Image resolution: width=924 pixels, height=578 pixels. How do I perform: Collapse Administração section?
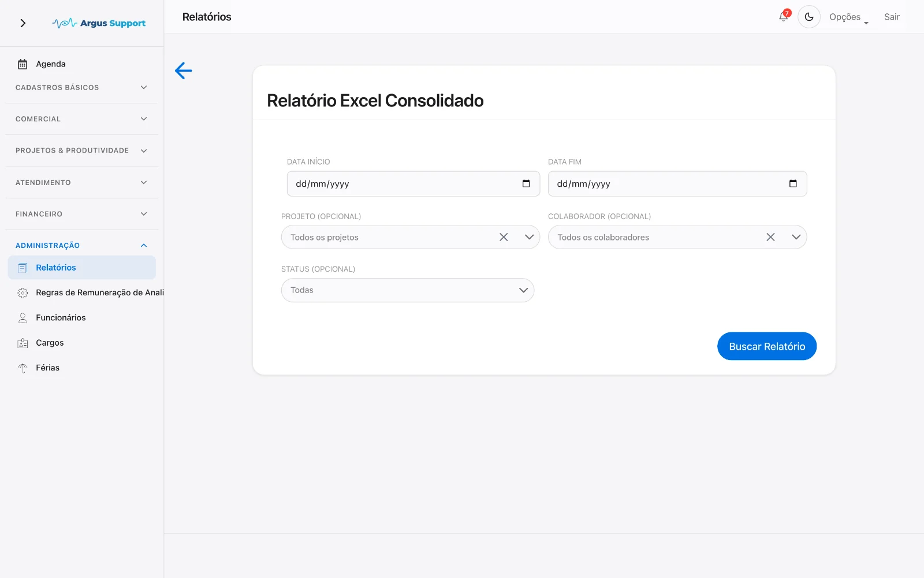[x=82, y=245]
